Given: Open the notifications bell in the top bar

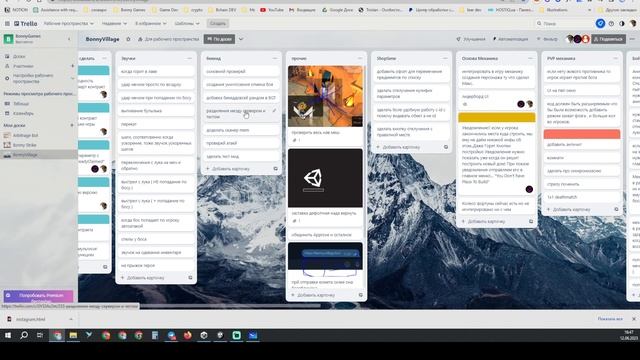Looking at the screenshot, I should (600, 24).
